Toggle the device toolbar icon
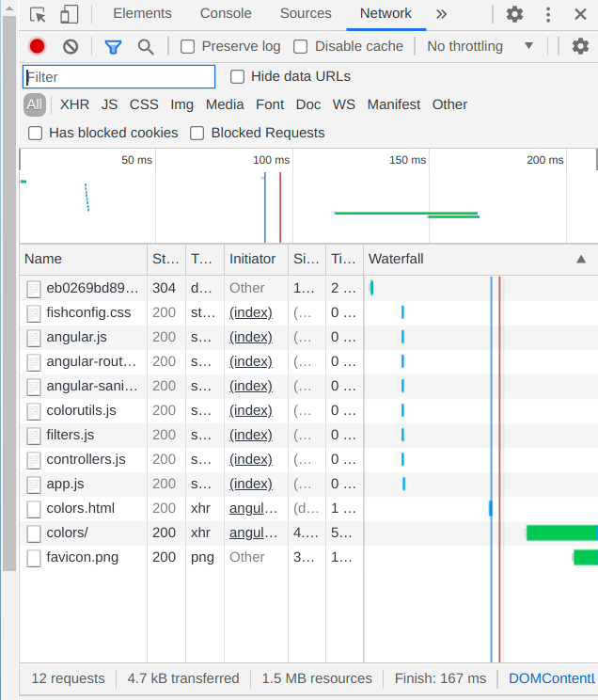This screenshot has width=598, height=700. pos(70,14)
